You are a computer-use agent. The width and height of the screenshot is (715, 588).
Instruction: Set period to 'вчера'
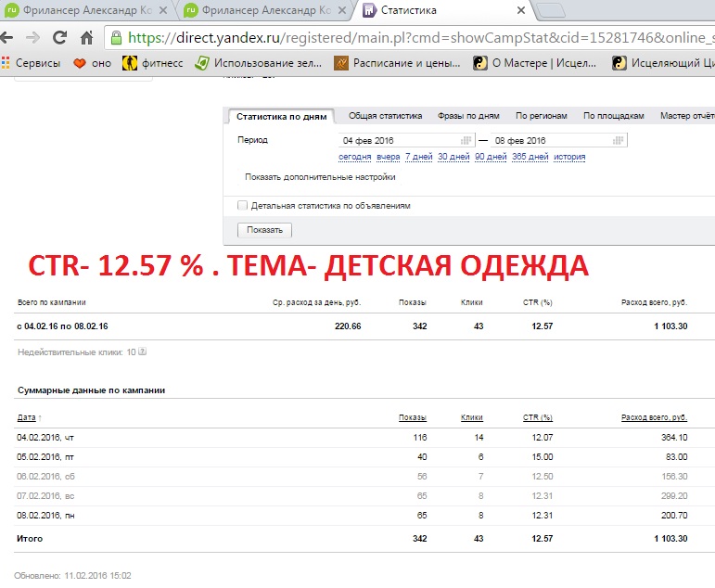pos(388,157)
